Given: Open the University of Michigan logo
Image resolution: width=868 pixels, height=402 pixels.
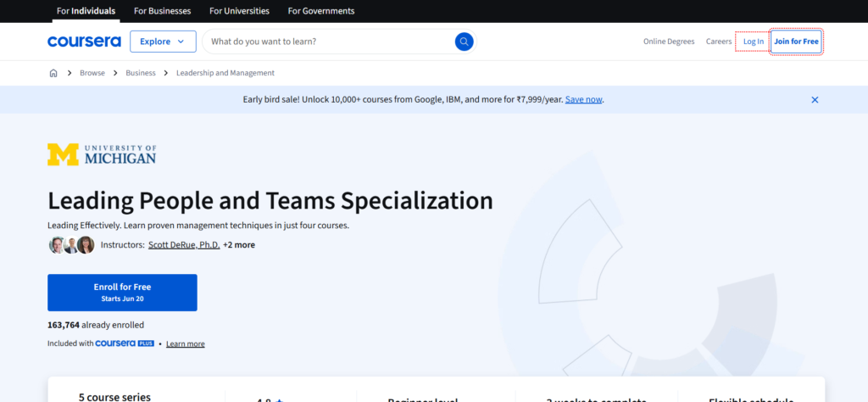Looking at the screenshot, I should point(102,154).
